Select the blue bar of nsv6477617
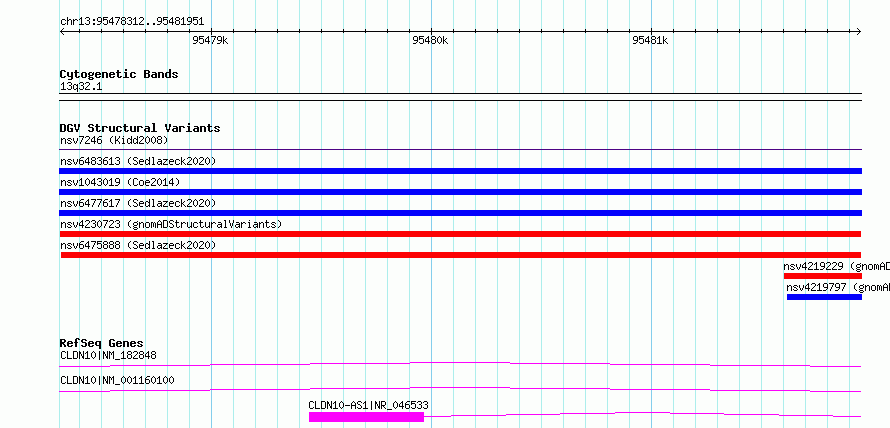 (460, 213)
